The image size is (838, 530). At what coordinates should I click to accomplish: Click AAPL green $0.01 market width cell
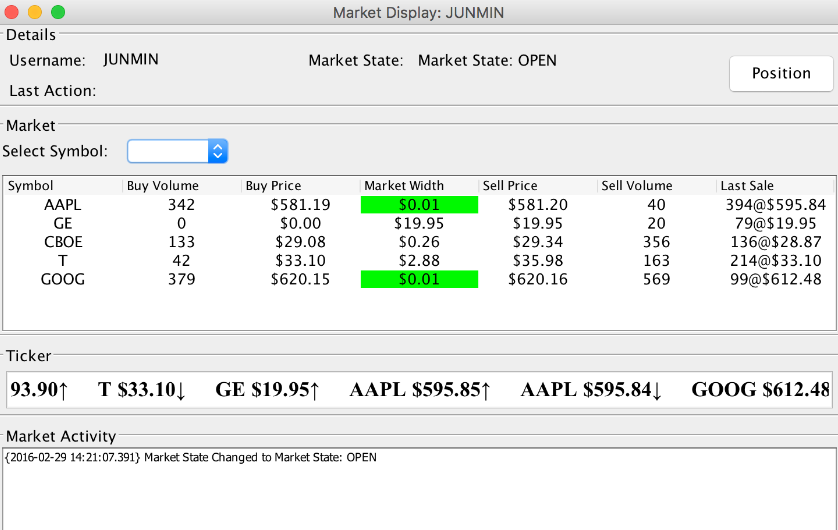tap(419, 205)
